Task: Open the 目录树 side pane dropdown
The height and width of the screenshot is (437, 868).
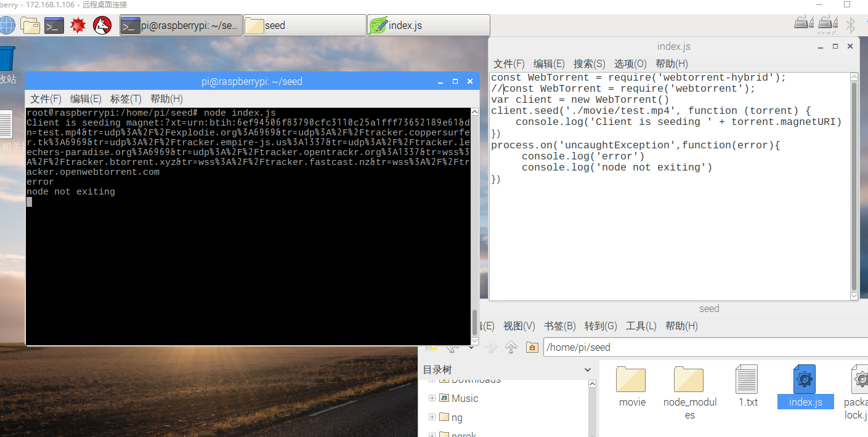Action: click(588, 370)
